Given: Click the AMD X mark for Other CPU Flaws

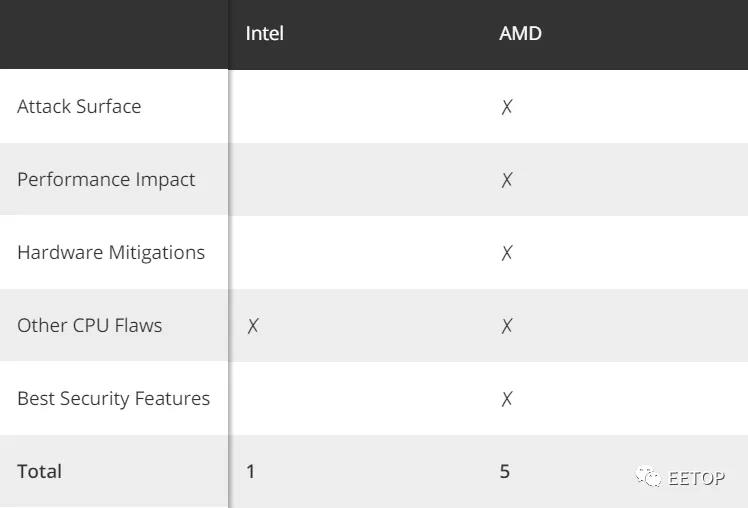Looking at the screenshot, I should (507, 326).
